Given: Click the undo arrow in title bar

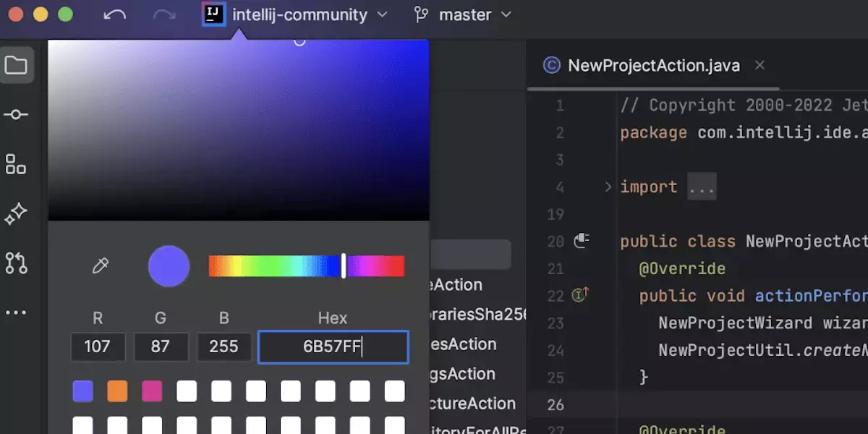Looking at the screenshot, I should click(115, 14).
